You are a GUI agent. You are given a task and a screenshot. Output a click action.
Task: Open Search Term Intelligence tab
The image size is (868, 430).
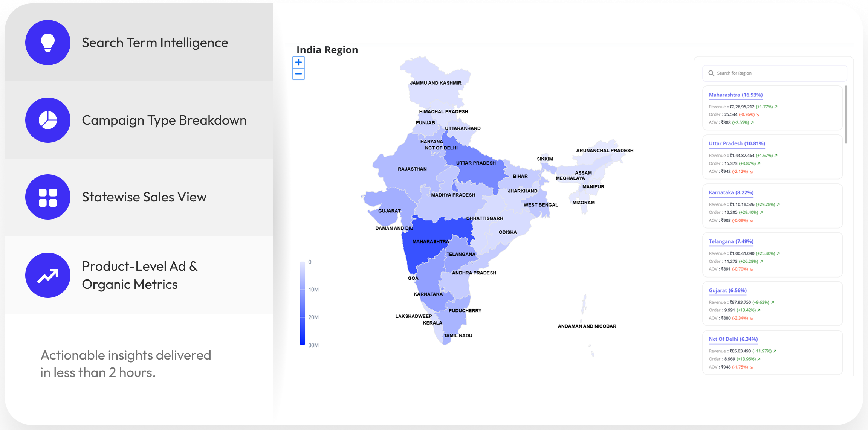pyautogui.click(x=155, y=43)
